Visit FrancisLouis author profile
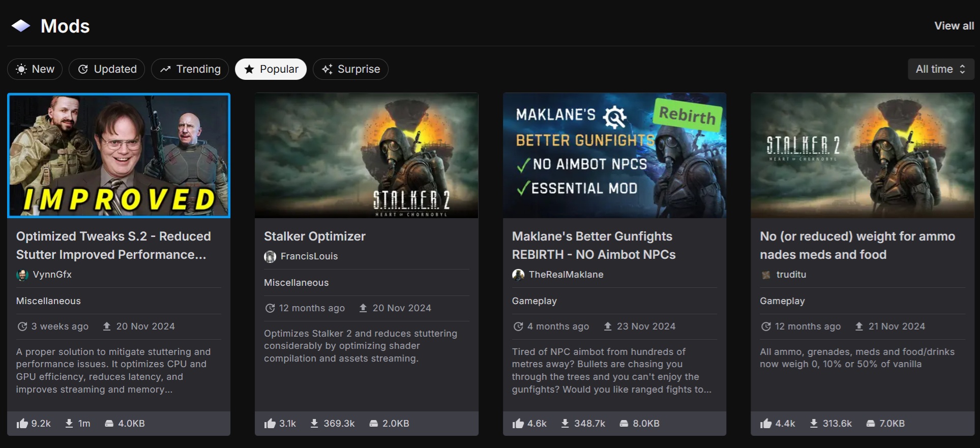Screen dimensions: 980x448 click(309, 256)
